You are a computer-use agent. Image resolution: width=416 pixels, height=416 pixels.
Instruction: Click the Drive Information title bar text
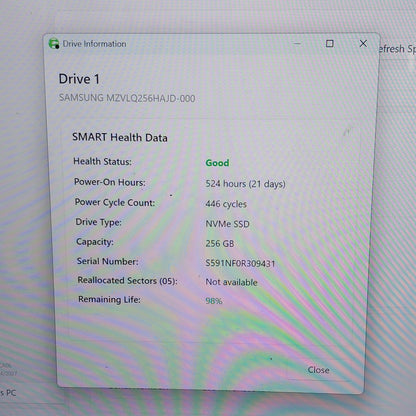94,44
